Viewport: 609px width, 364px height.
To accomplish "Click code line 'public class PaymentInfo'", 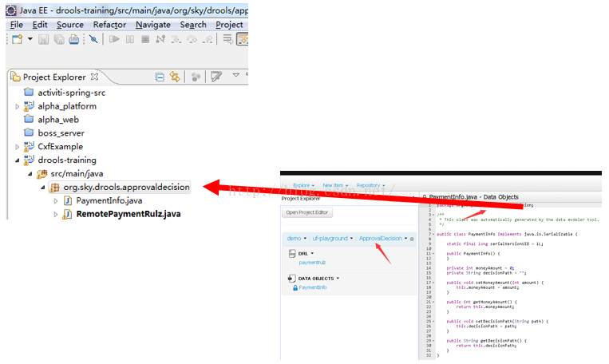I will (x=507, y=234).
